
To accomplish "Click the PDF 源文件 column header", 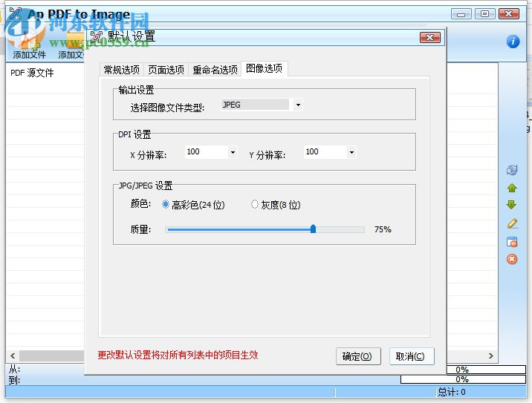I will (32, 73).
